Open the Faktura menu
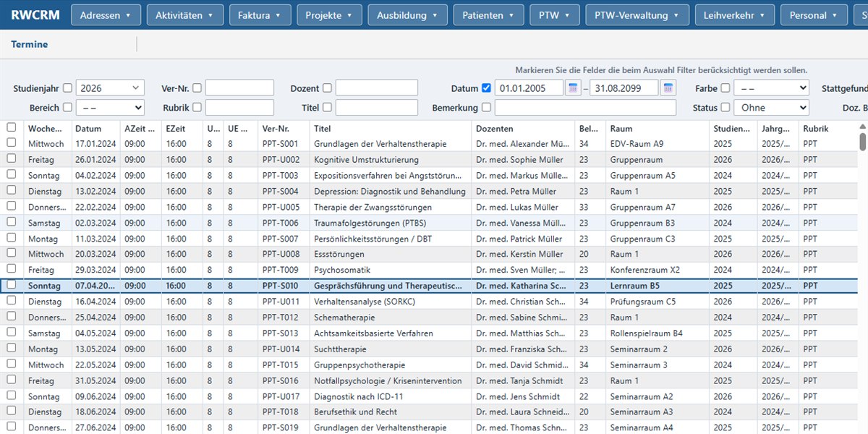Screen dimensions: 868x434 [260, 15]
